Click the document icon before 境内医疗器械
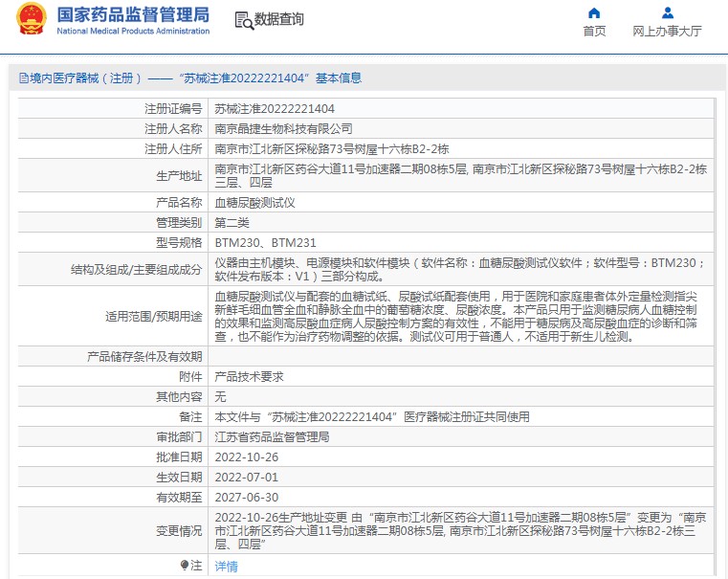This screenshot has height=579, width=728. pyautogui.click(x=24, y=78)
